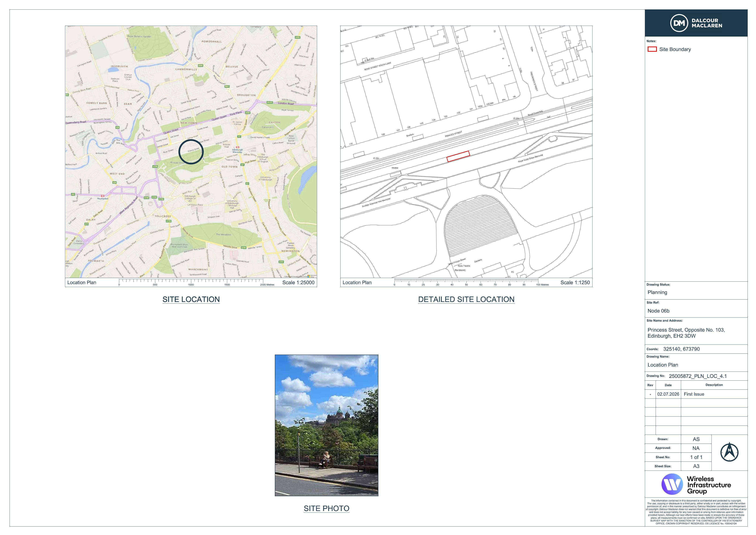Click the 50 mark on detailed map scale bar
Image resolution: width=756 pixels, height=535 pixels.
pos(466,284)
